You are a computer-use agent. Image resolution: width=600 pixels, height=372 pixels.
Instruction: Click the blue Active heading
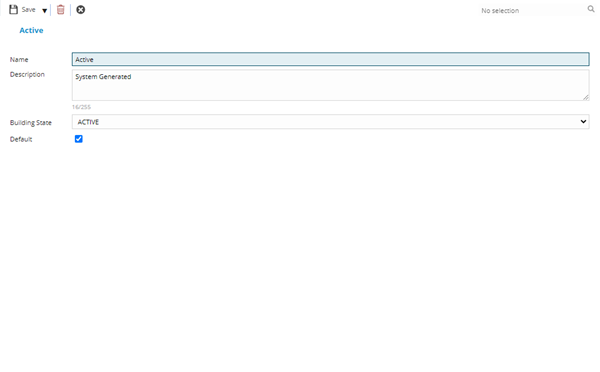pyautogui.click(x=31, y=30)
